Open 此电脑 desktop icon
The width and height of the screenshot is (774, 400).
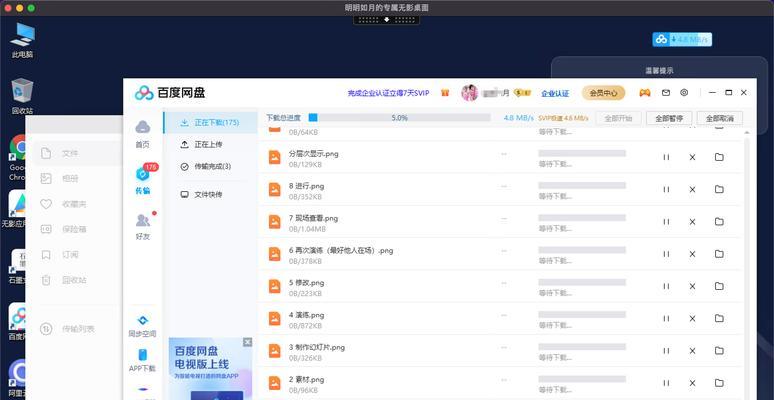(x=22, y=41)
